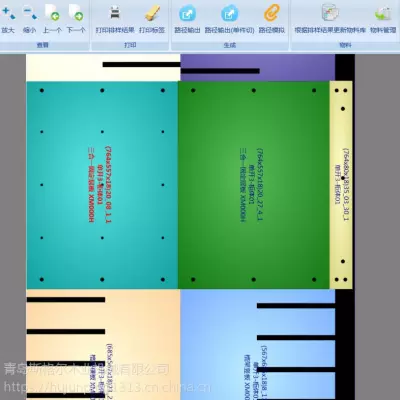This screenshot has height=400, width=400.
Task: Click the 打印排样结果 printer icon
Action: (x=115, y=13)
